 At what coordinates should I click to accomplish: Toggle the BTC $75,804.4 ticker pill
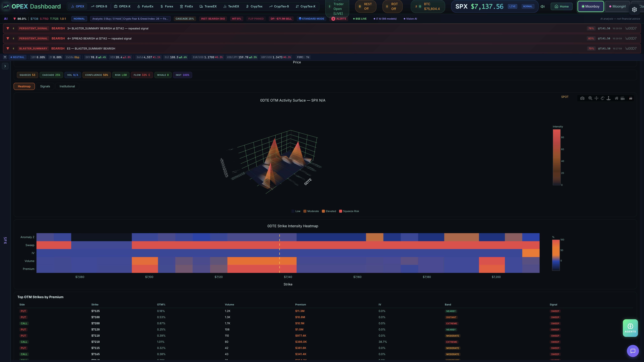[428, 7]
